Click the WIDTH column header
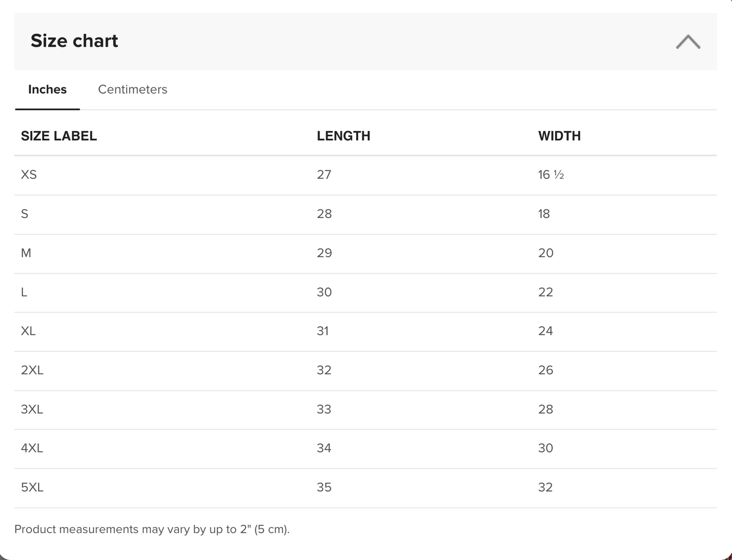 [x=559, y=136]
